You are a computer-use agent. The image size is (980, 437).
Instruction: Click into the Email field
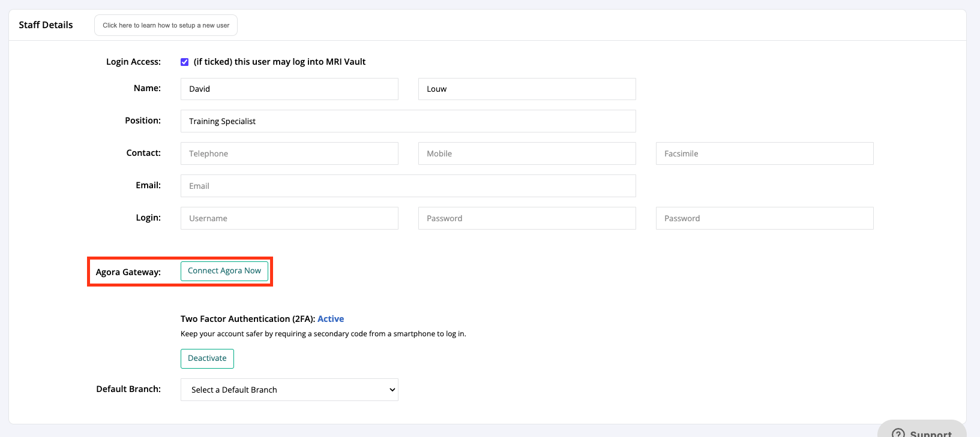(408, 186)
